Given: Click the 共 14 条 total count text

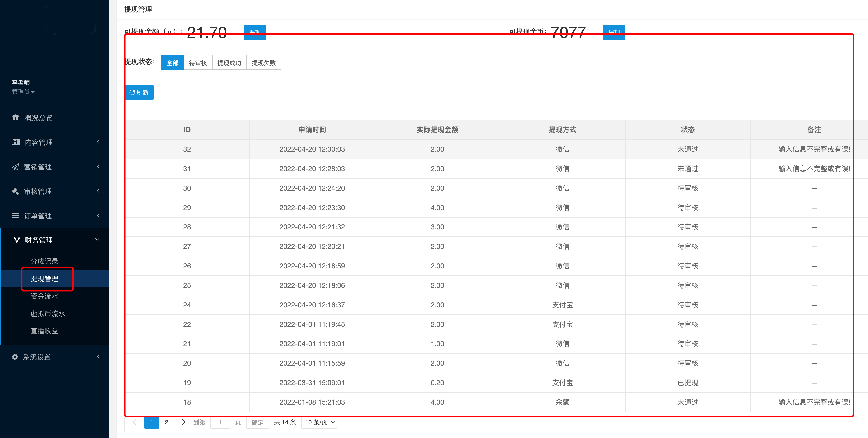Looking at the screenshot, I should tap(285, 422).
